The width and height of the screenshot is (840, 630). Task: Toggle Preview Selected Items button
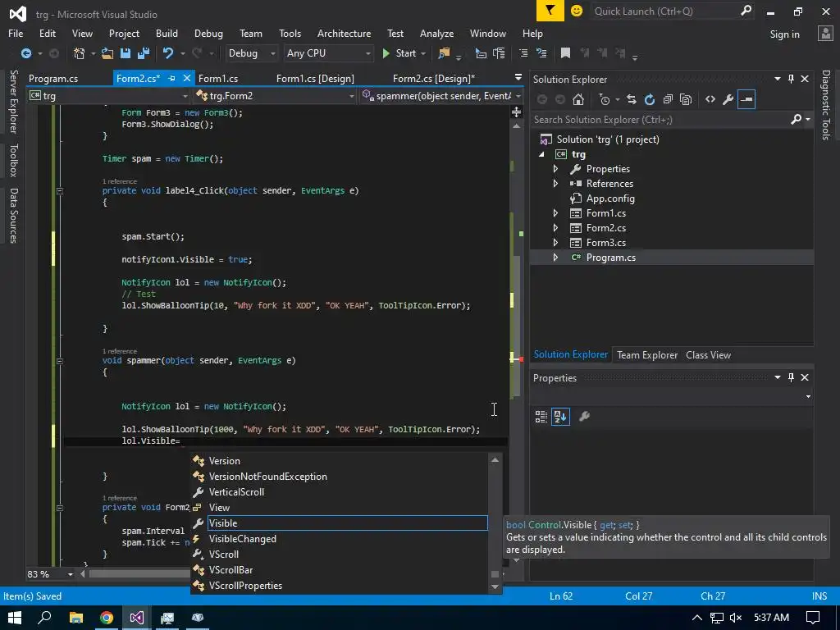746,99
